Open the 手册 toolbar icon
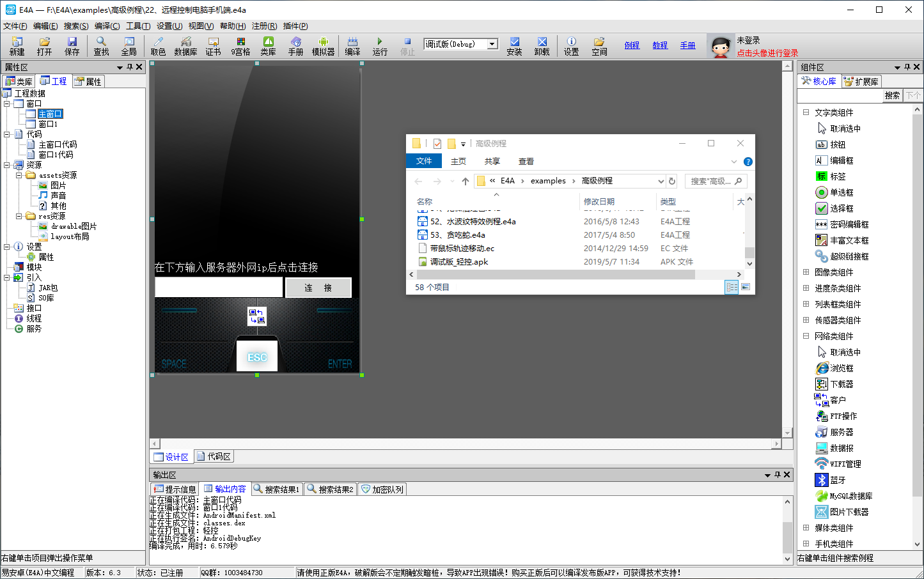Screen dimensions: 924x579 (x=295, y=46)
